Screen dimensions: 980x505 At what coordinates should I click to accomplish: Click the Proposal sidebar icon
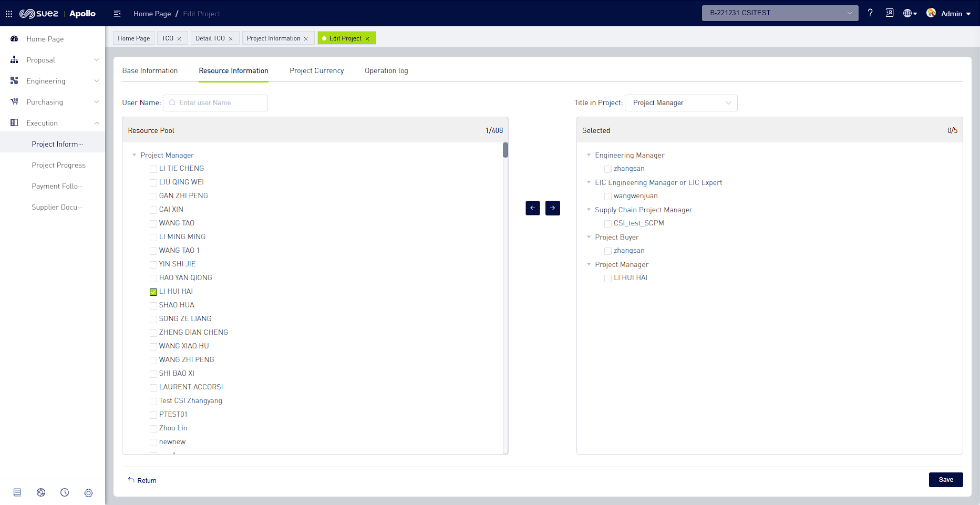[x=14, y=60]
